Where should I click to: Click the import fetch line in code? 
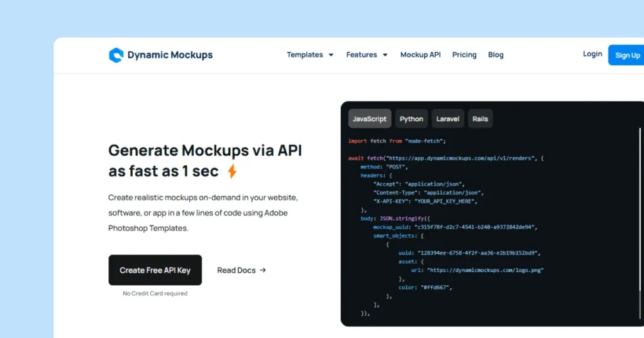click(x=397, y=141)
